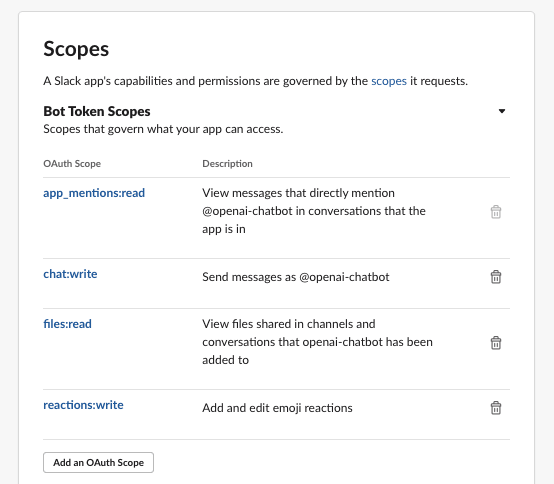
Task: Open the app_mentions:read scope link
Action: (94, 193)
